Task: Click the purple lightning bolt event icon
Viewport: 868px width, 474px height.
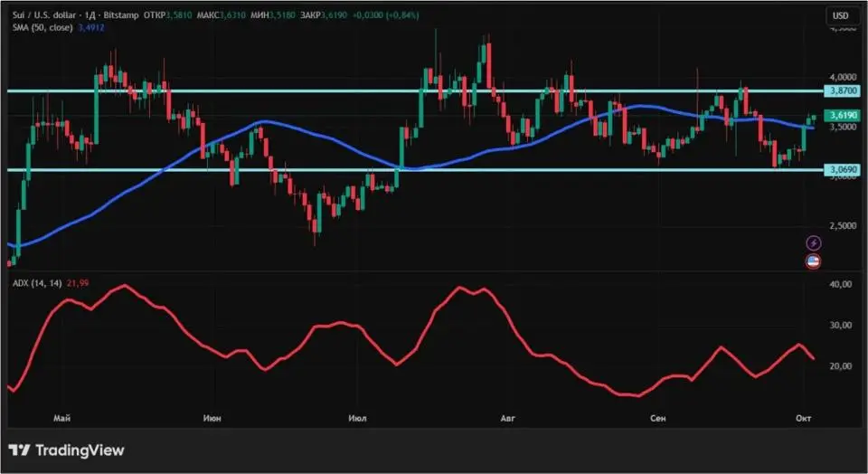Action: tap(813, 243)
